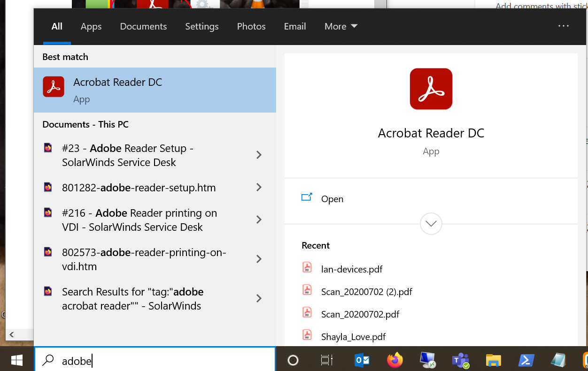Open recent file Scan_20200702.pdf

click(360, 314)
